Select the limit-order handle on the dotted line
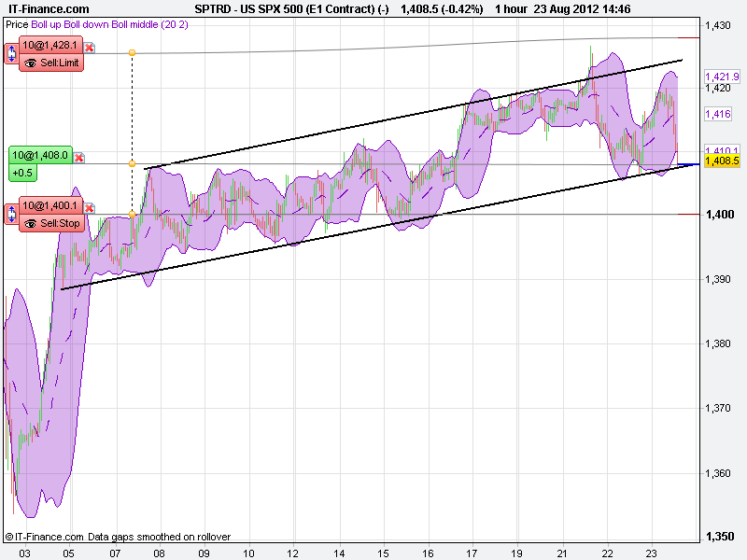 pyautogui.click(x=132, y=53)
